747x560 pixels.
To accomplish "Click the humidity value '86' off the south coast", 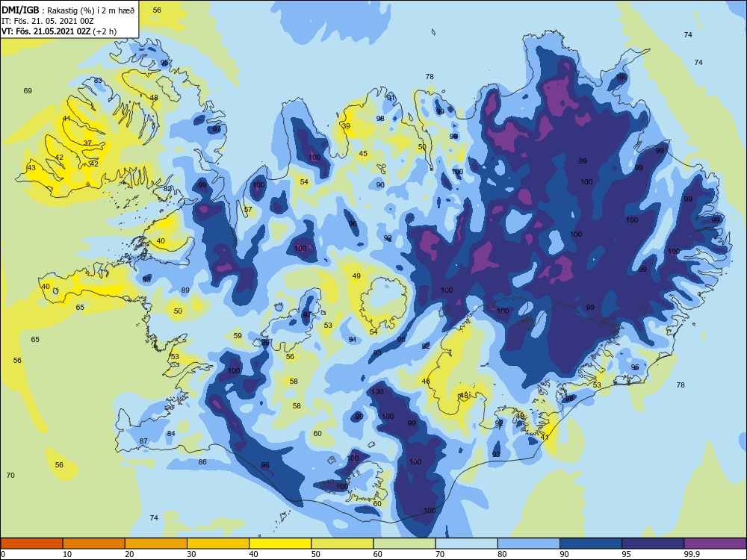I will [x=202, y=462].
